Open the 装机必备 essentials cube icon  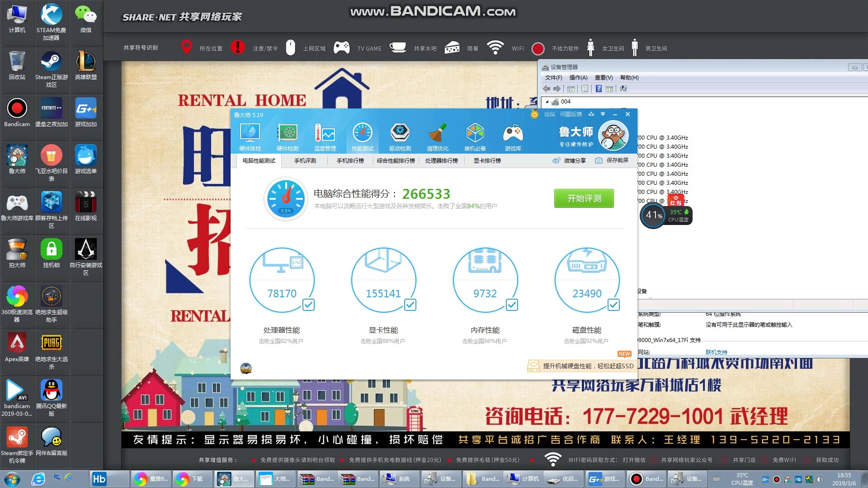(475, 137)
